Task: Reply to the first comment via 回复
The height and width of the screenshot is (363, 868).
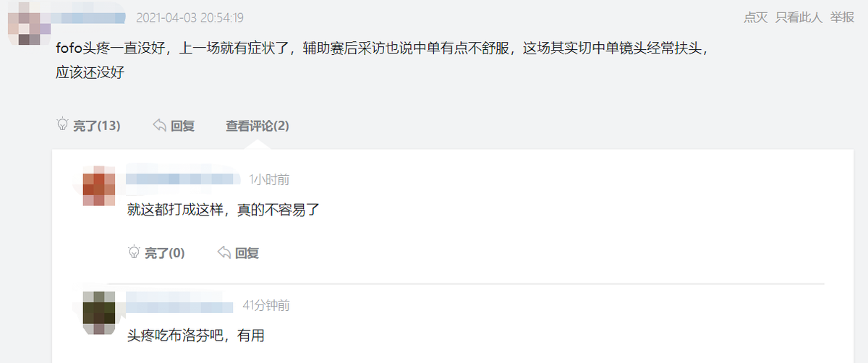Action: coord(247,253)
